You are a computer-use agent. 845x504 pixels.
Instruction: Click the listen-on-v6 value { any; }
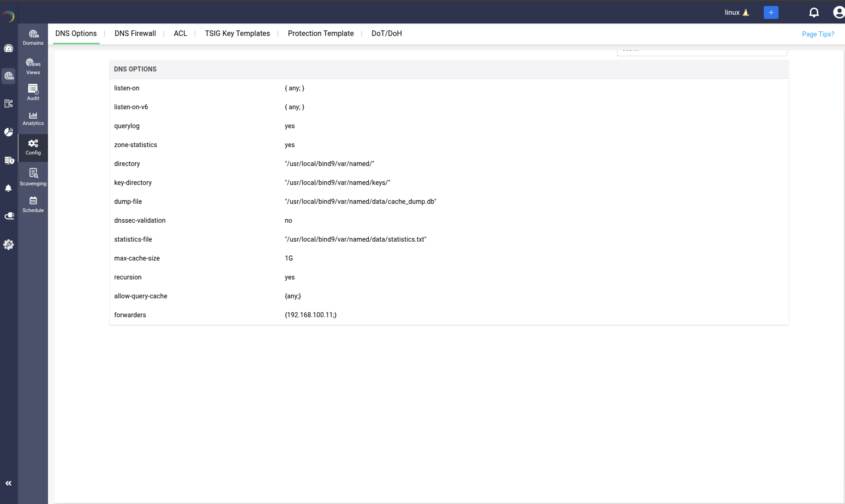[294, 107]
